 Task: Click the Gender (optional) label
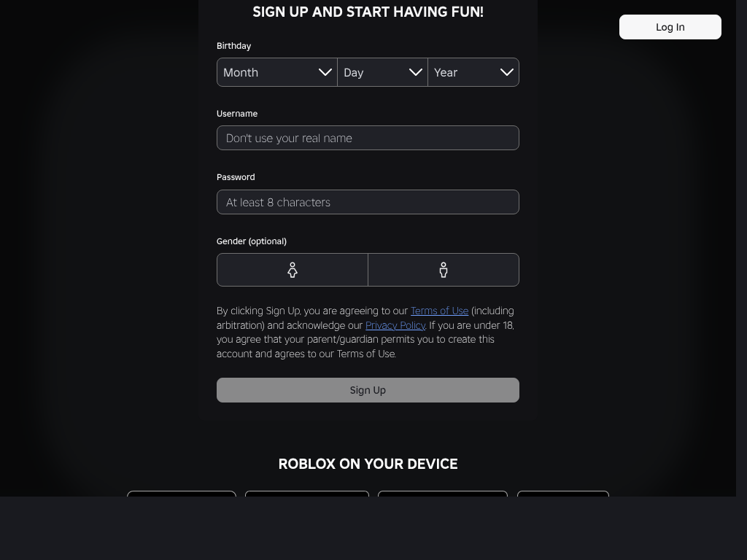point(252,241)
